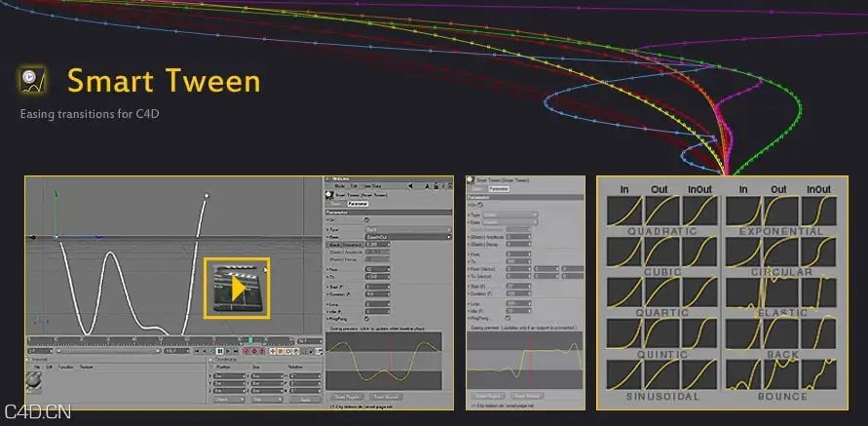Click the green timeline playhead marker
The image size is (868, 426).
250,340
